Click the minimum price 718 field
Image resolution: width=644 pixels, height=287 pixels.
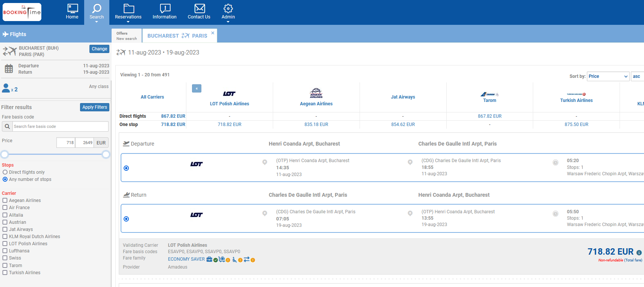pyautogui.click(x=66, y=143)
